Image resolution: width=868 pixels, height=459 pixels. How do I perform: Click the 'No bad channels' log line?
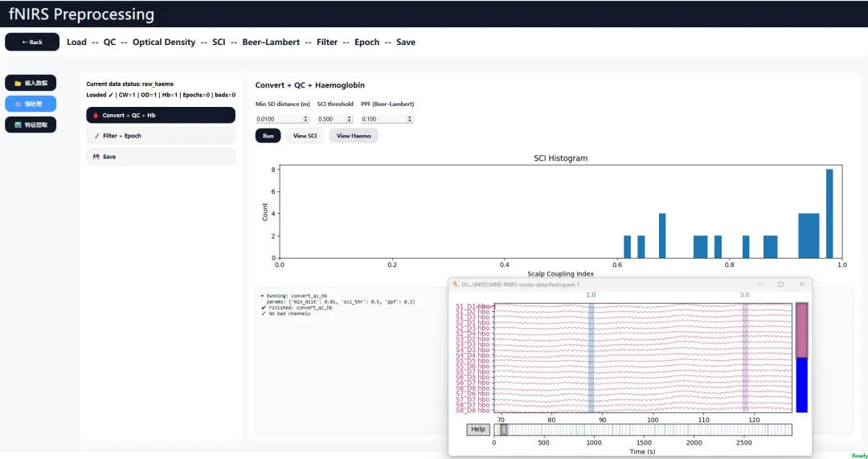(285, 314)
